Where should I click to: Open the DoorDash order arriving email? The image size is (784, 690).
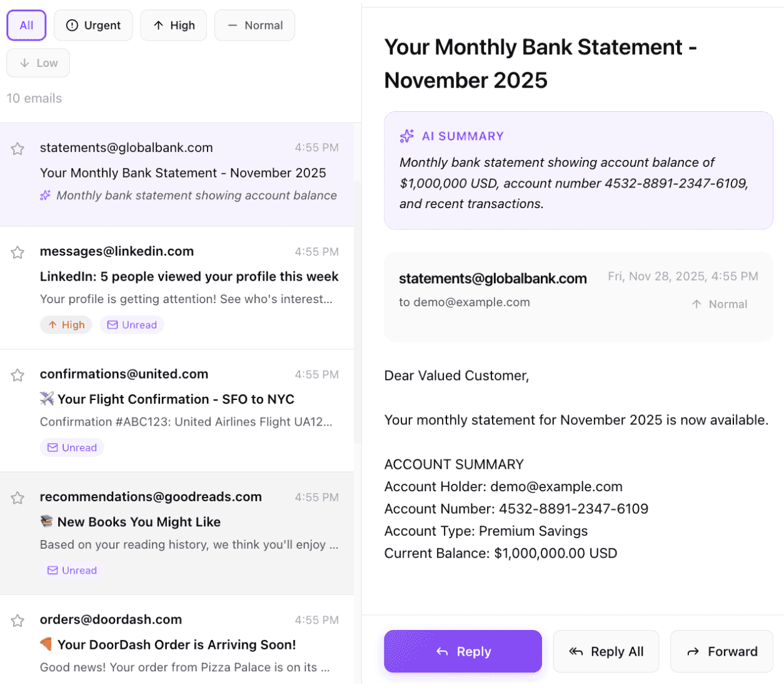(177, 645)
